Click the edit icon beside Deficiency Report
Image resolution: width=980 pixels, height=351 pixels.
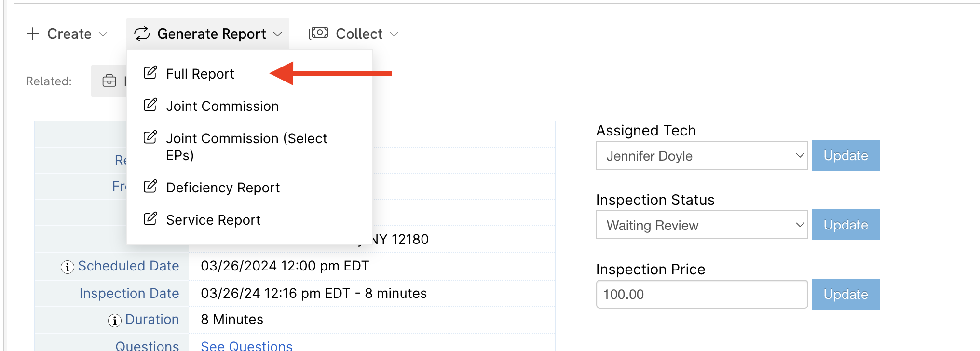(x=150, y=187)
